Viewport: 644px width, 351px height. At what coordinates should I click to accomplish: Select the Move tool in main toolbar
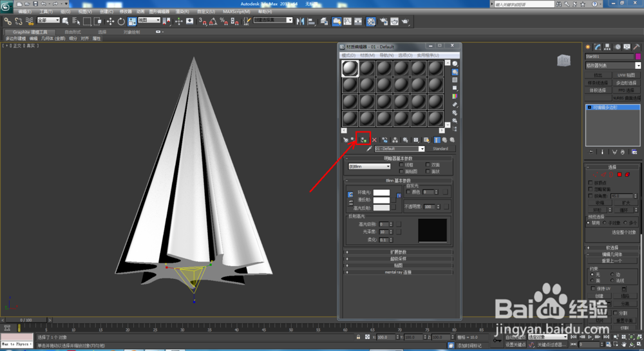[x=111, y=21]
